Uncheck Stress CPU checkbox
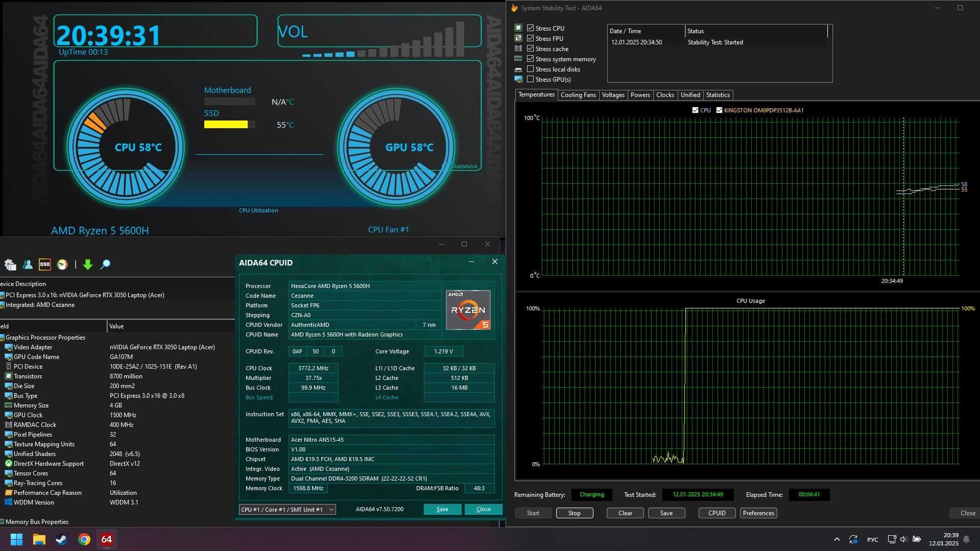The width and height of the screenshot is (980, 551). [531, 28]
